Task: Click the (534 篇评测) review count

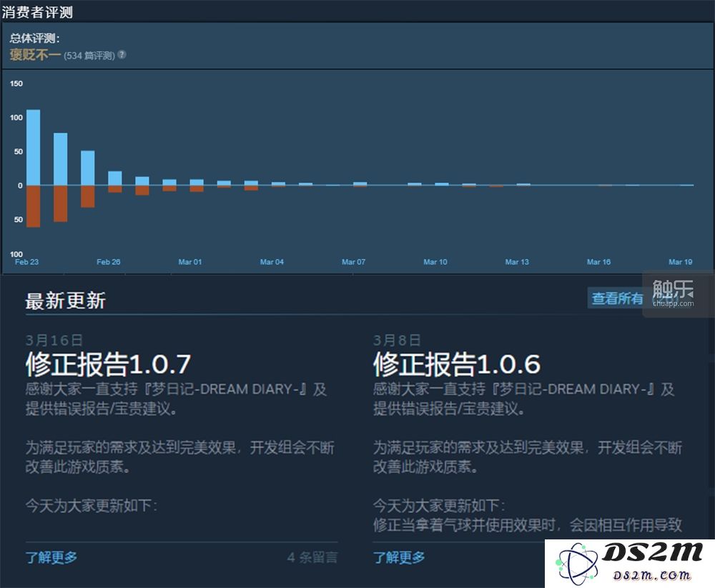Action: click(x=89, y=56)
